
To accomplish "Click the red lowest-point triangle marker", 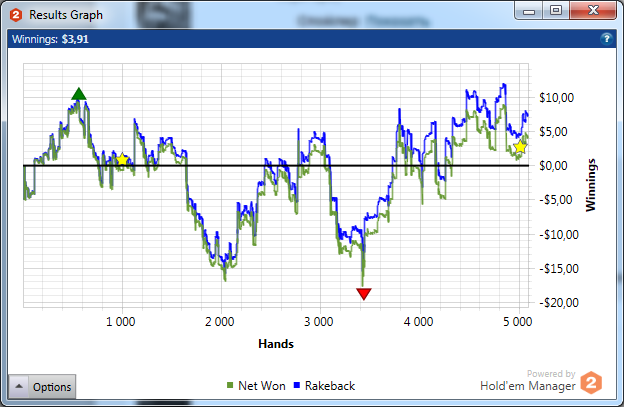I will click(364, 294).
